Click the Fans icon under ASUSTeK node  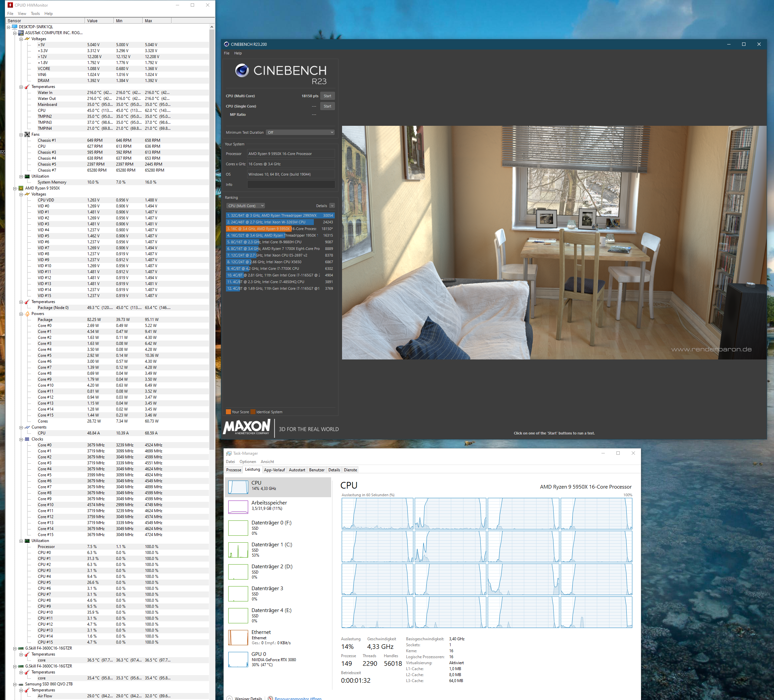coord(27,134)
